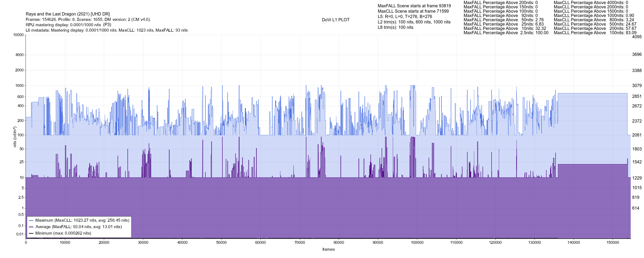The width and height of the screenshot is (644, 258).
Task: Click the L2 trim(s) nits info line
Action: (414, 22)
